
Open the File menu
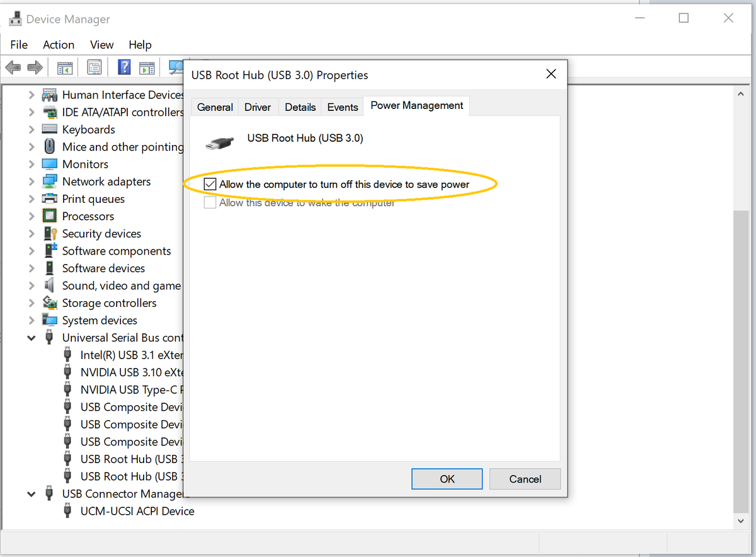19,45
